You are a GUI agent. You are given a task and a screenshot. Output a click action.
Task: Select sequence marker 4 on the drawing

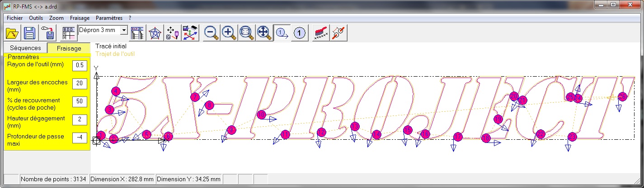pyautogui.click(x=116, y=91)
